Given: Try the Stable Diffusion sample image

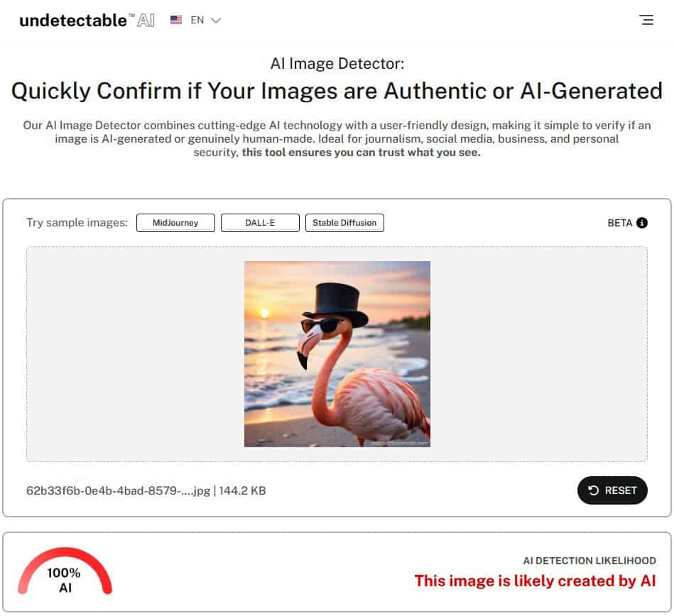Looking at the screenshot, I should coord(344,223).
